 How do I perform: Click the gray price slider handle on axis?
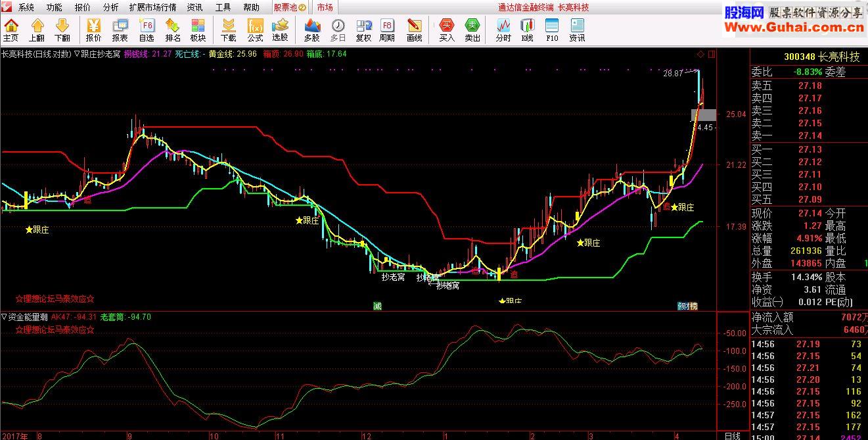click(x=704, y=115)
